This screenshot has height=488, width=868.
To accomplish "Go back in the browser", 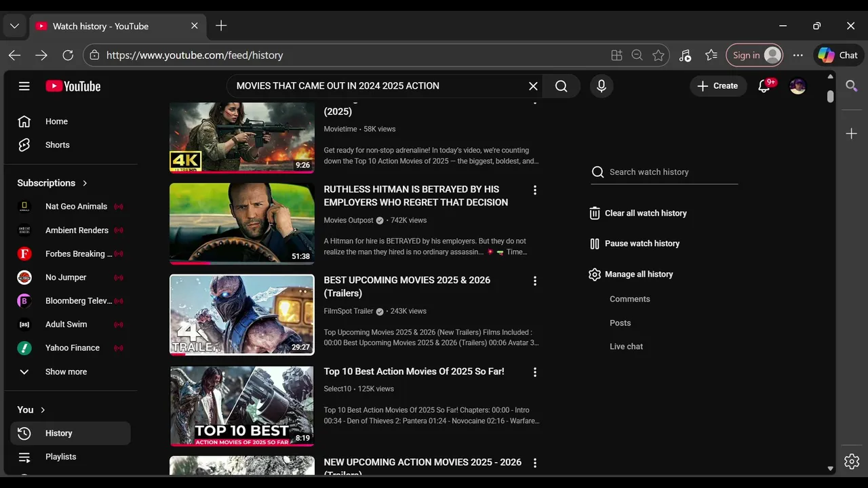I will pos(14,56).
